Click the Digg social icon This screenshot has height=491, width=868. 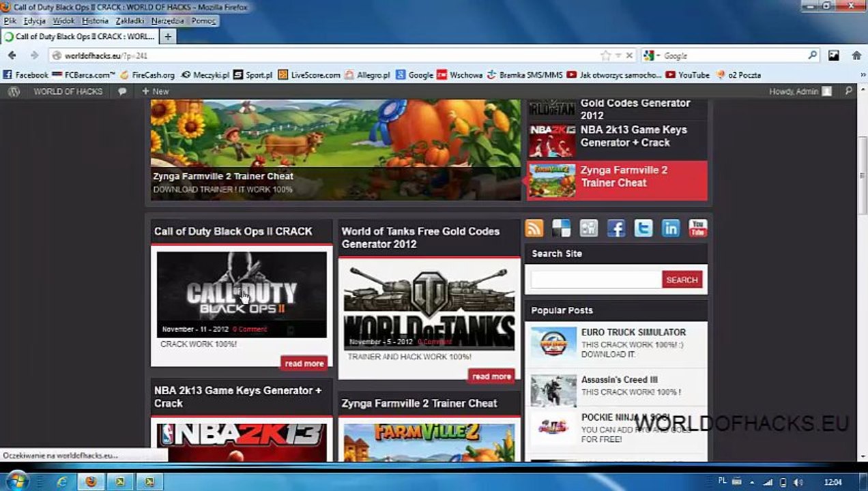589,228
